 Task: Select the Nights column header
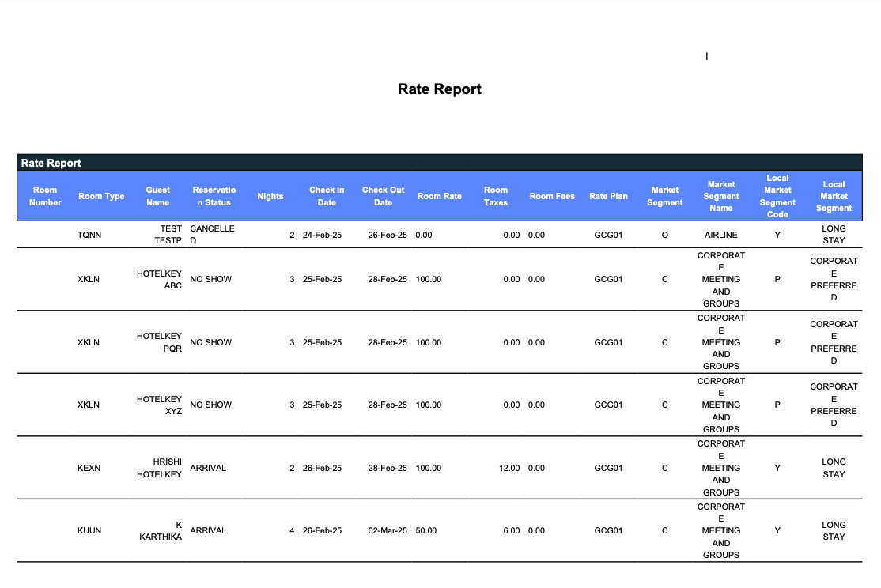(270, 196)
